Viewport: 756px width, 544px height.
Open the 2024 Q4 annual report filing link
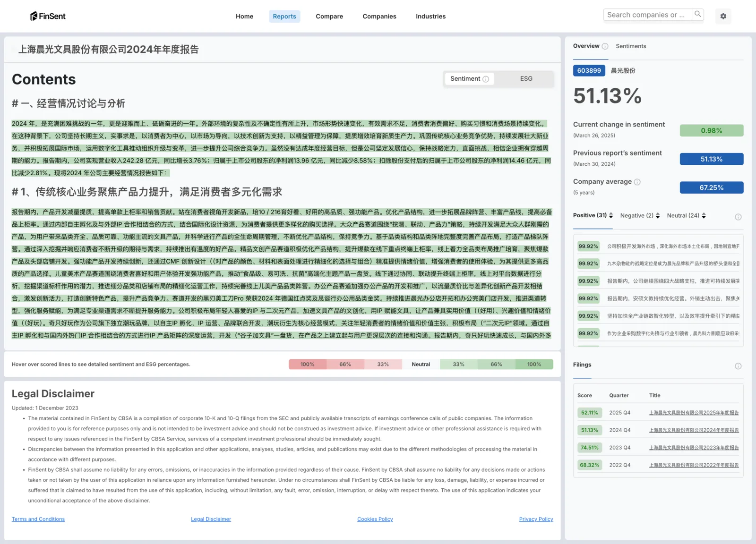click(694, 430)
